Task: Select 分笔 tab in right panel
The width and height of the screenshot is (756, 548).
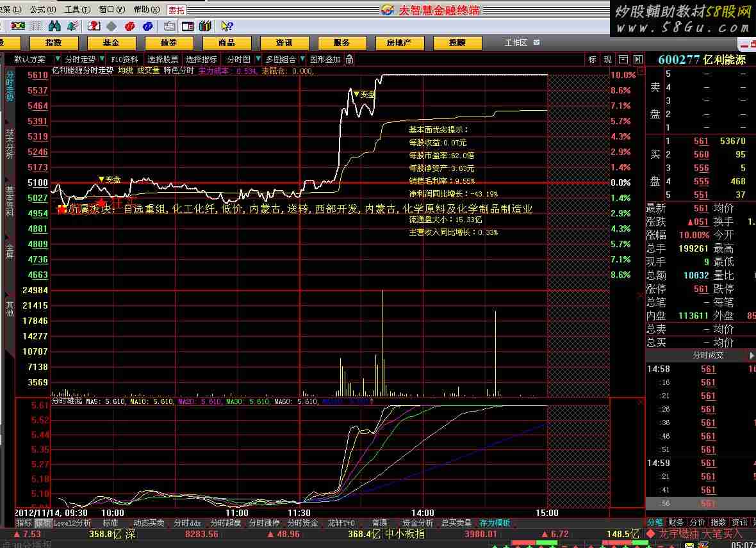Action: click(x=655, y=522)
